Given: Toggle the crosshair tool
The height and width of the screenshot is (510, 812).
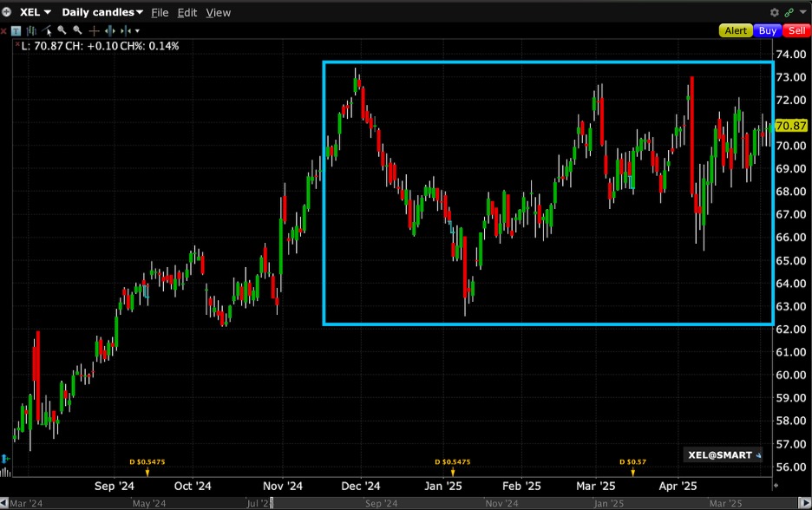Looking at the screenshot, I should coord(94,31).
